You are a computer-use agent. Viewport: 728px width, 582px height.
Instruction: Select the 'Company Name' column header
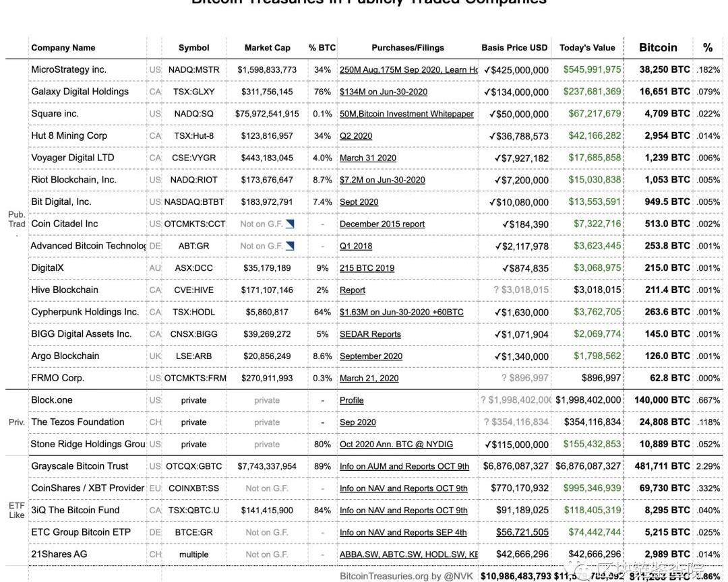pyautogui.click(x=63, y=48)
